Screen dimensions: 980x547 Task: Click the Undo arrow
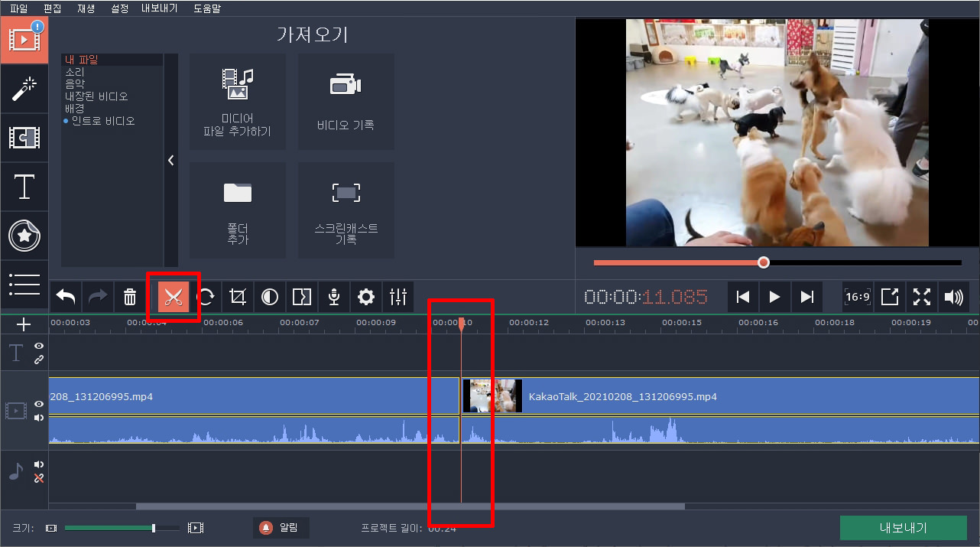(x=65, y=297)
